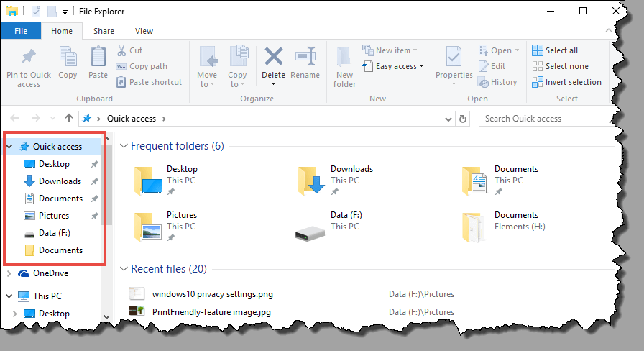Click the navigation pane scroll down arrow
This screenshot has height=351, width=644.
(107, 317)
